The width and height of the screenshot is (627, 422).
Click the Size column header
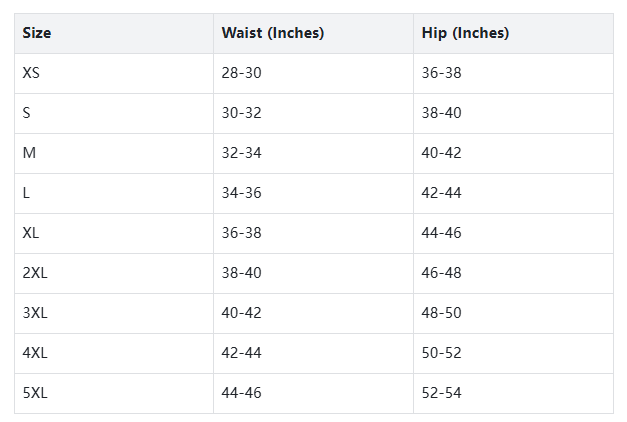[37, 33]
